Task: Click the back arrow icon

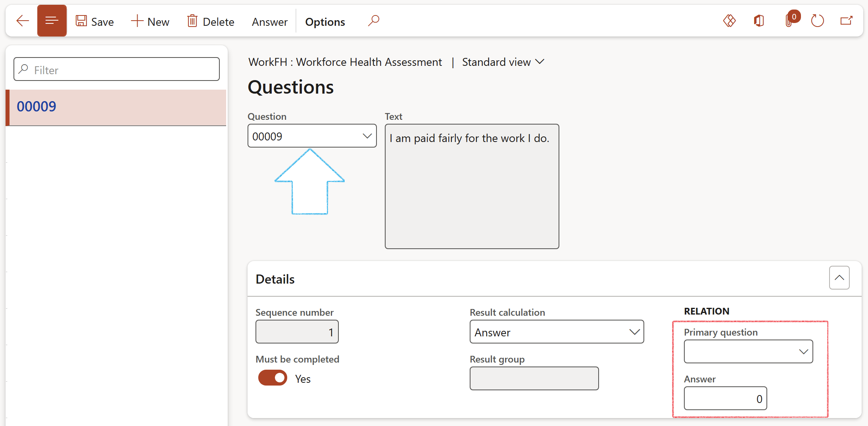Action: coord(23,21)
